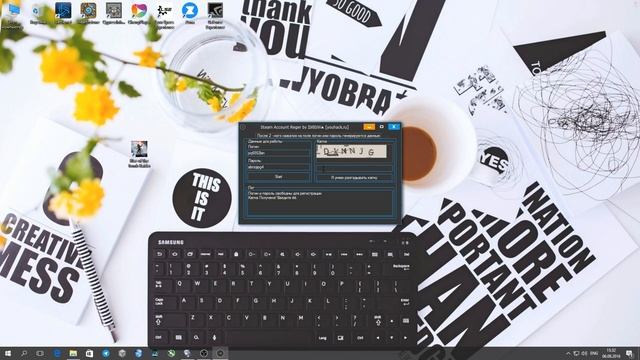
Task: Click the login input field
Action: click(279, 153)
